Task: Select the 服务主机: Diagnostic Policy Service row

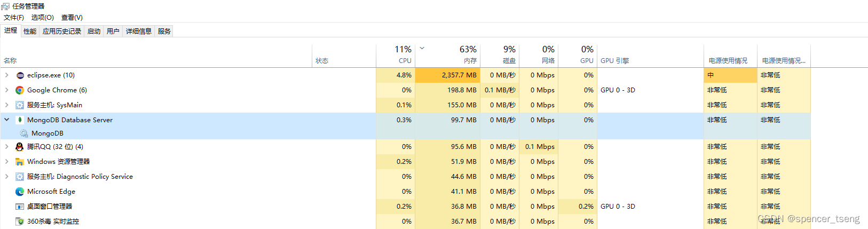Action: pyautogui.click(x=405, y=177)
